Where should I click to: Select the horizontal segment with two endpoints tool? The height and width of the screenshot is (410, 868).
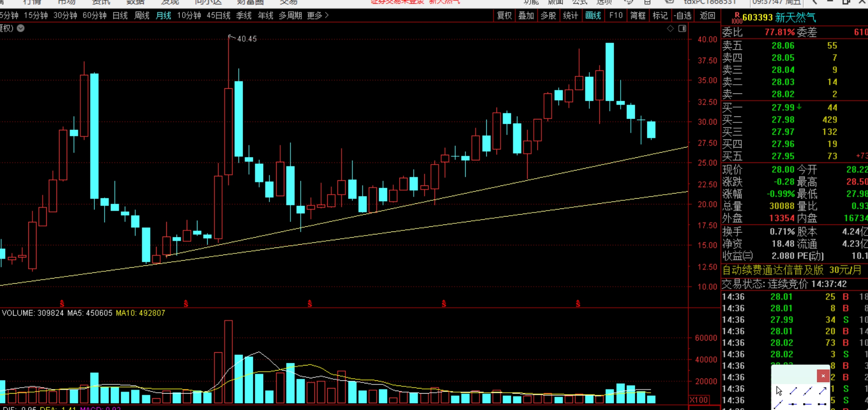(x=822, y=404)
